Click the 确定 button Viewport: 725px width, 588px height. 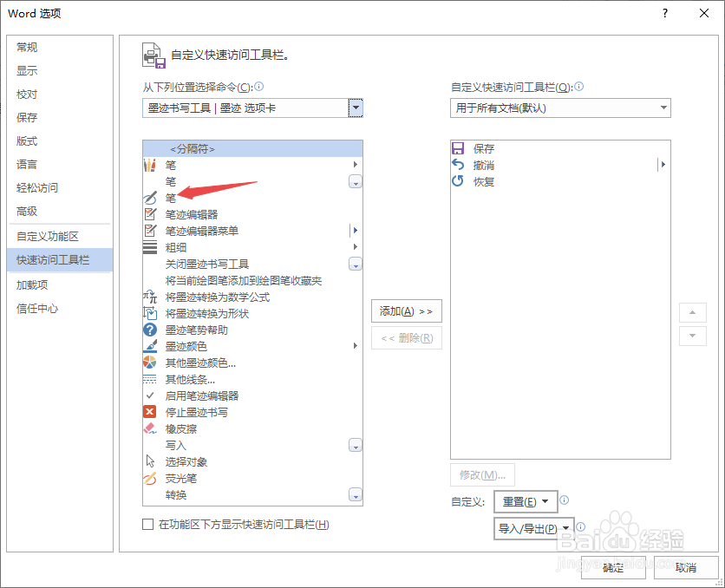613,567
